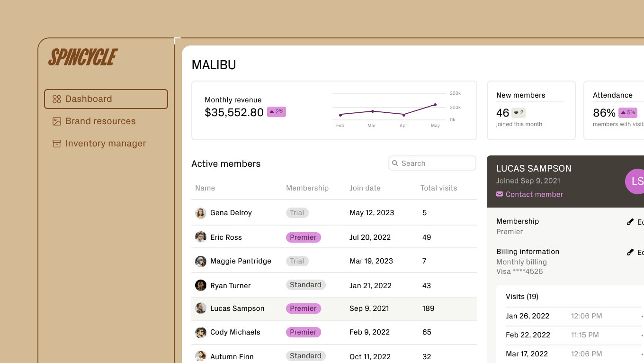Click the pencil icon to edit Membership
Image resolution: width=644 pixels, height=363 pixels.
point(630,221)
